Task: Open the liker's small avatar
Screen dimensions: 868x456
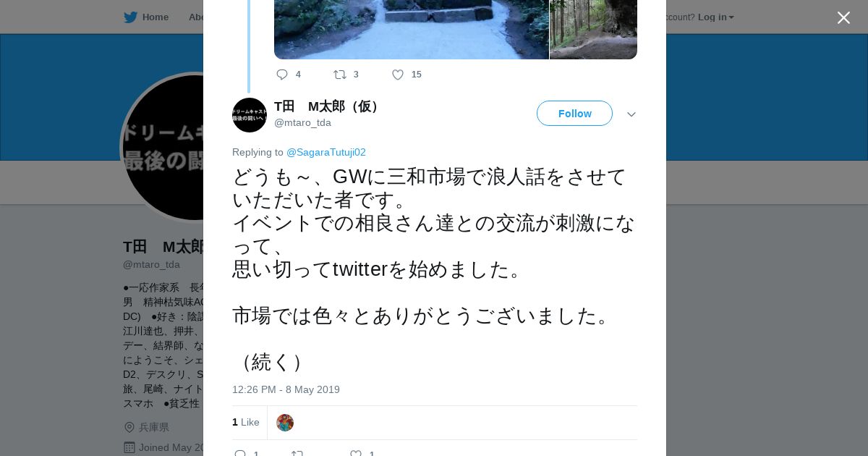Action: tap(285, 423)
